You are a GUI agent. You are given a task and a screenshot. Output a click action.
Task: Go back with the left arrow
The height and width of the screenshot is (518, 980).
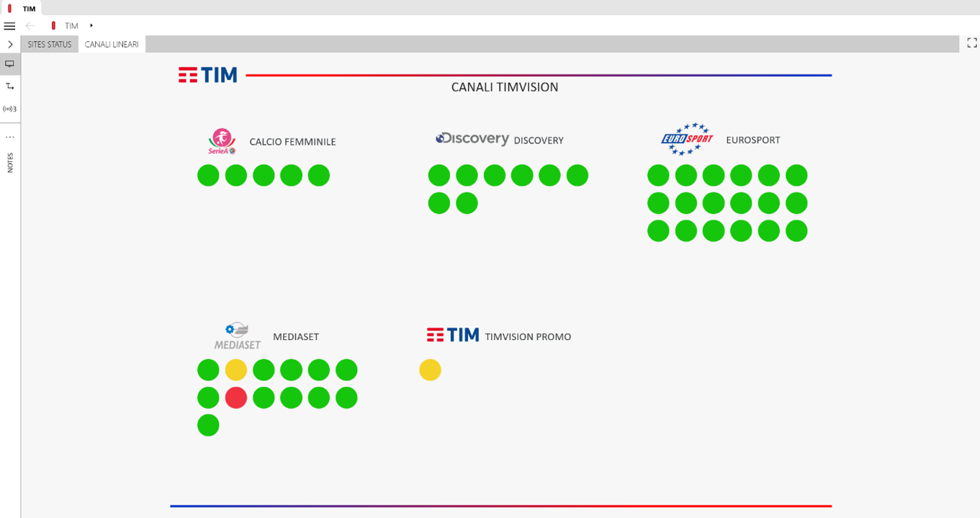click(30, 26)
